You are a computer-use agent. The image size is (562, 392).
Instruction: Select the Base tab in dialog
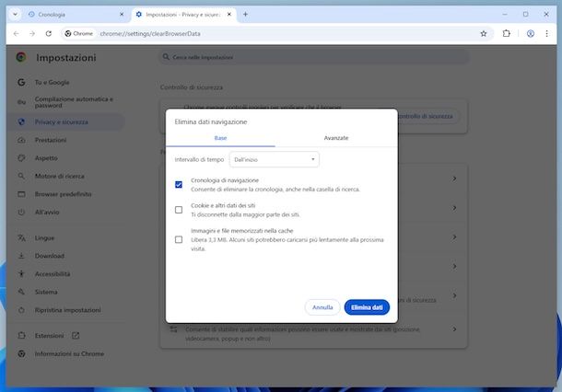[x=221, y=138]
